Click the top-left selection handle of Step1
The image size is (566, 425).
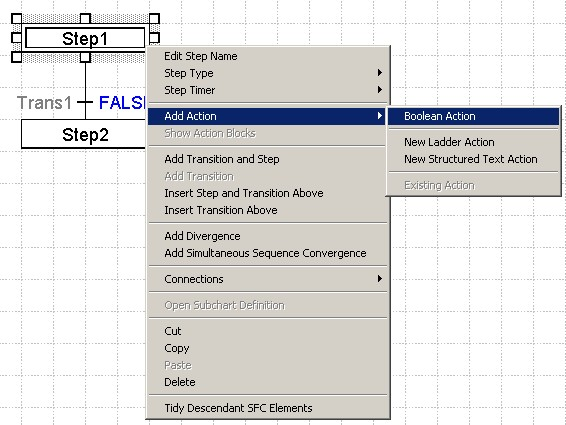pyautogui.click(x=17, y=18)
